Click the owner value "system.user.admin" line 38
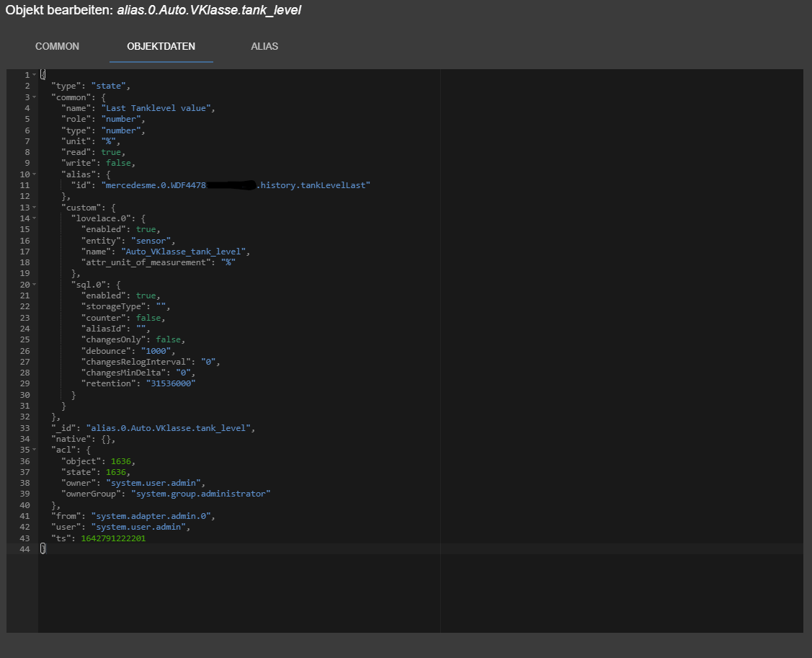 tap(153, 483)
